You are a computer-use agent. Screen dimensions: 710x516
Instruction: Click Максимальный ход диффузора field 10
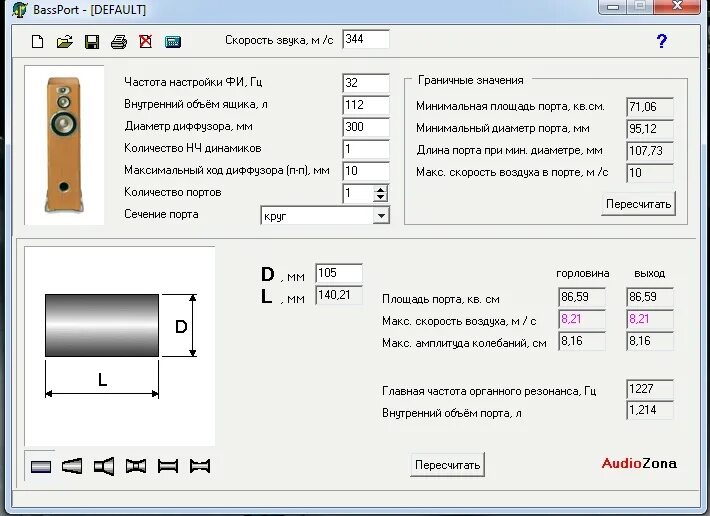point(366,171)
